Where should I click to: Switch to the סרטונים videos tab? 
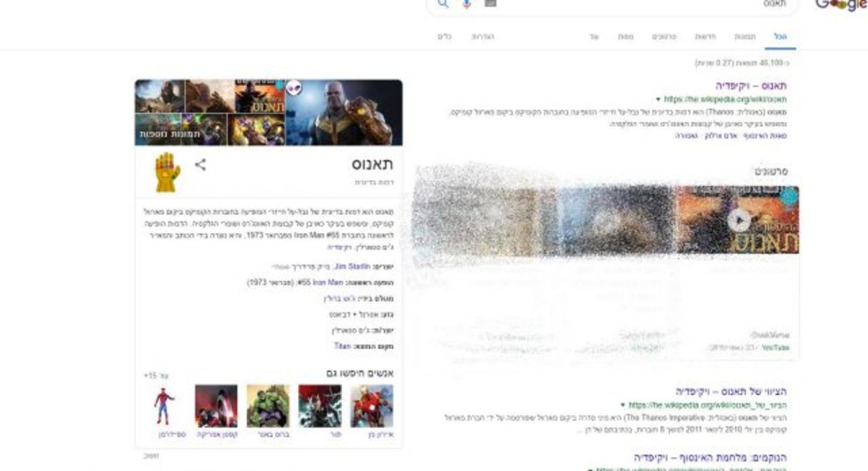point(664,37)
